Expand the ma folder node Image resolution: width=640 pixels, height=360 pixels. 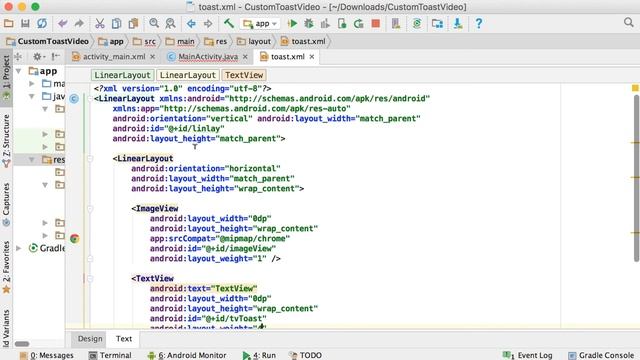click(x=32, y=84)
